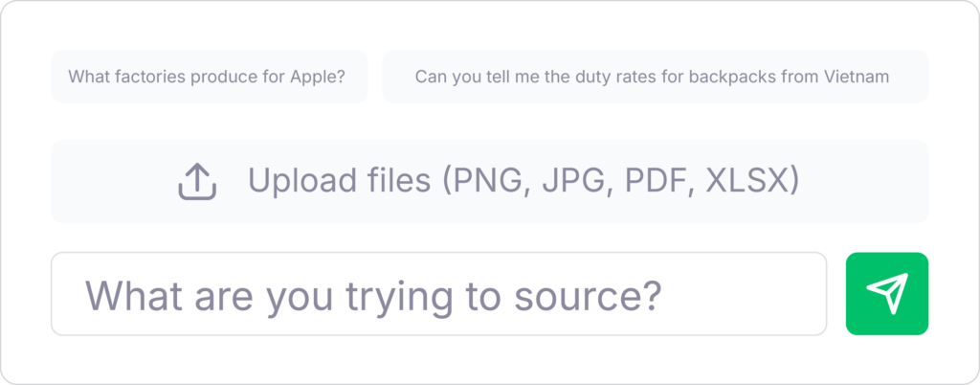This screenshot has width=980, height=385.
Task: Click the upload tray arrow icon
Action: (x=197, y=181)
